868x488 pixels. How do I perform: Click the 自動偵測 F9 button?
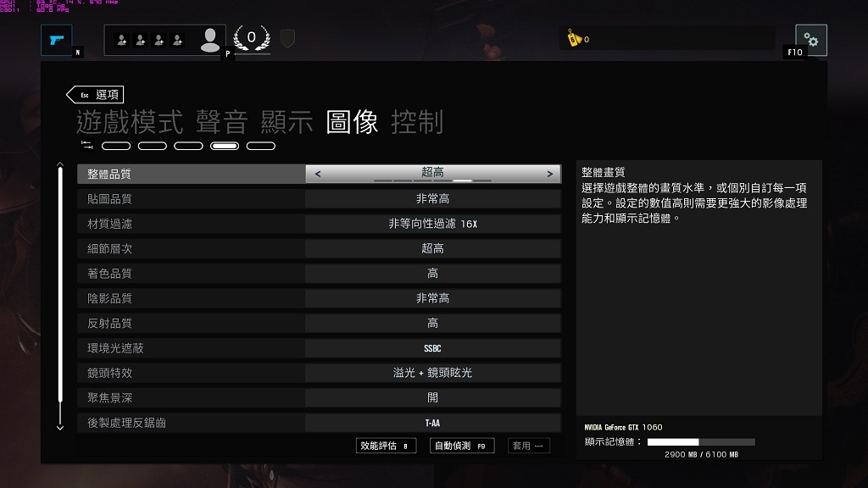(x=462, y=446)
